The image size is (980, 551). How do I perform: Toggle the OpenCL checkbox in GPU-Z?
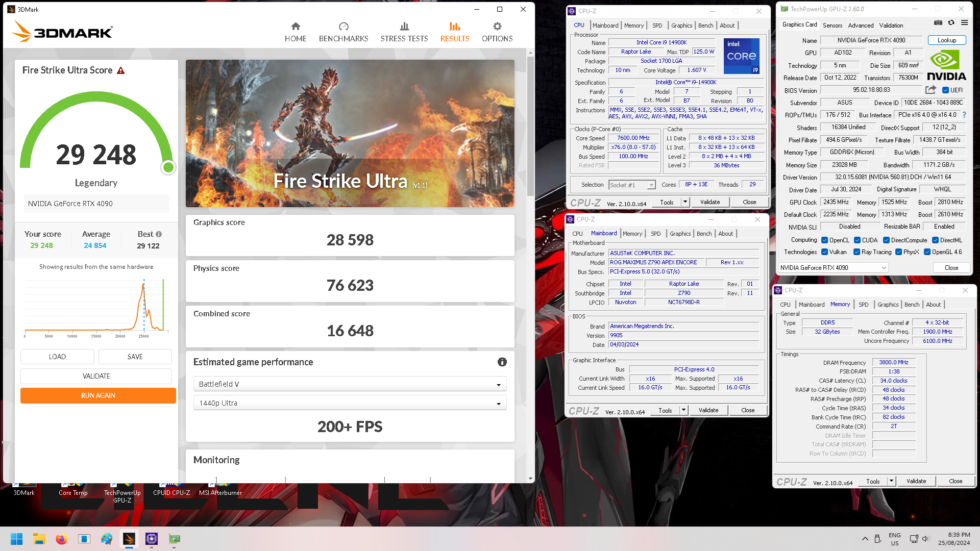point(824,240)
